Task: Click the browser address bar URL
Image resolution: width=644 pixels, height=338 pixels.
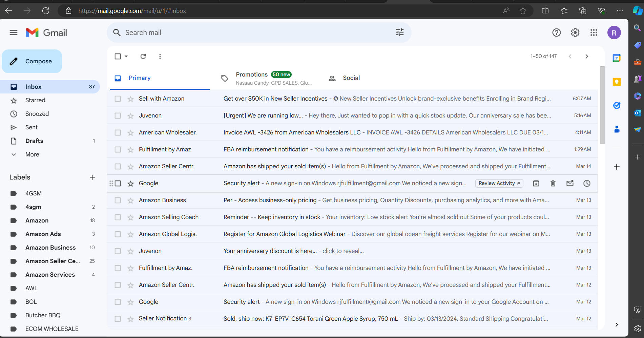Action: click(132, 11)
